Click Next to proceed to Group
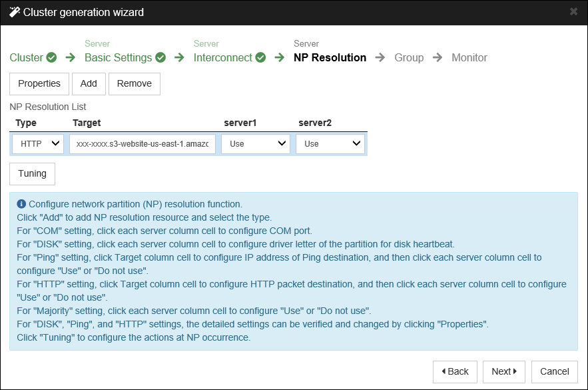588x390 pixels. click(503, 371)
